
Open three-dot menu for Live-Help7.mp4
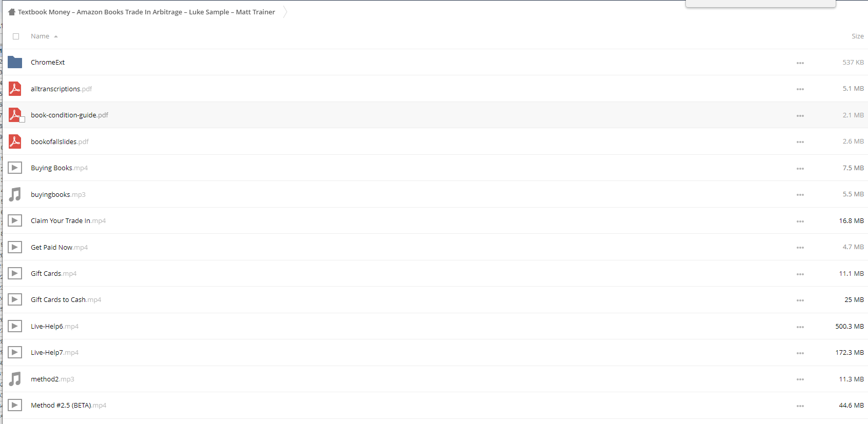click(x=800, y=353)
